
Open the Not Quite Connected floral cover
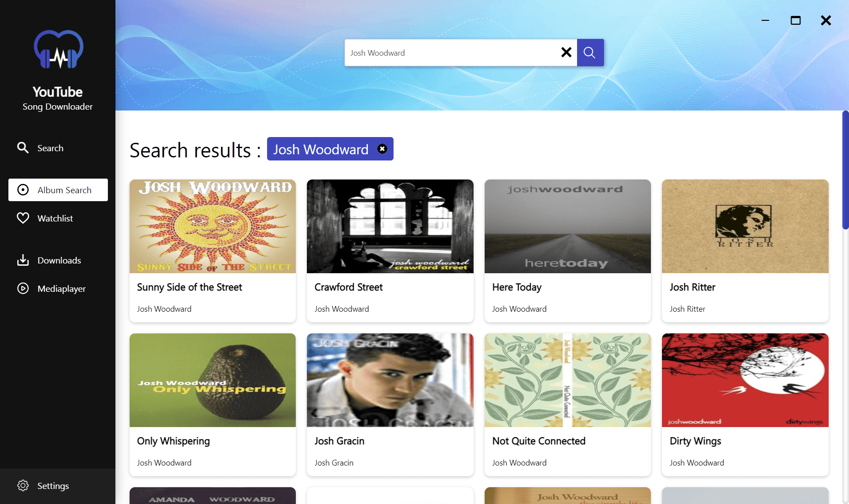click(568, 380)
